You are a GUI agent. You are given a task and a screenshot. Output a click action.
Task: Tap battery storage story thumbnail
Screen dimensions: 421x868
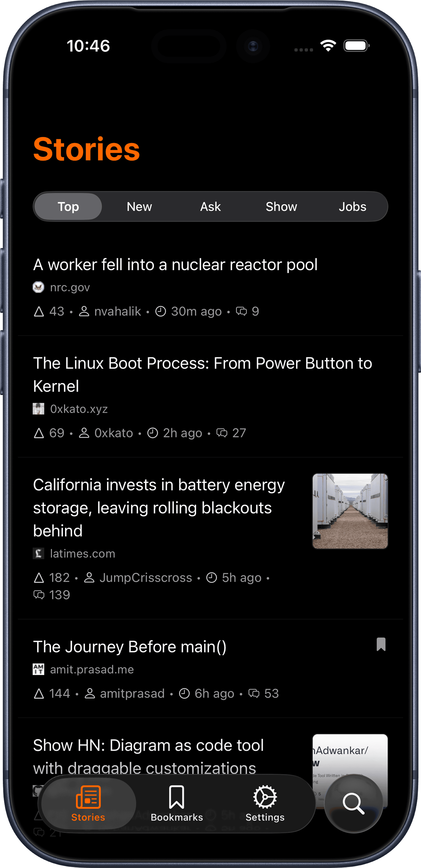click(350, 511)
